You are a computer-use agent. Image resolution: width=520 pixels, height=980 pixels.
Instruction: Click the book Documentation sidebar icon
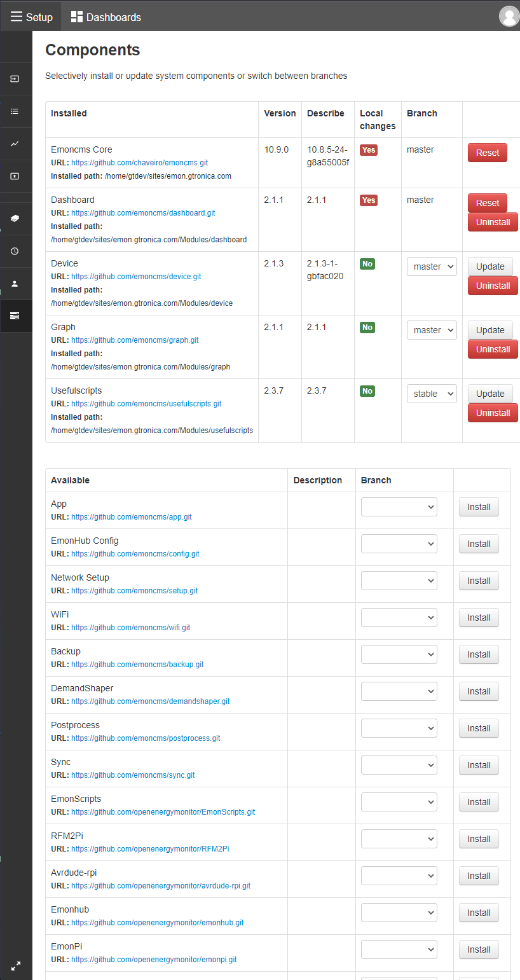pos(15,219)
